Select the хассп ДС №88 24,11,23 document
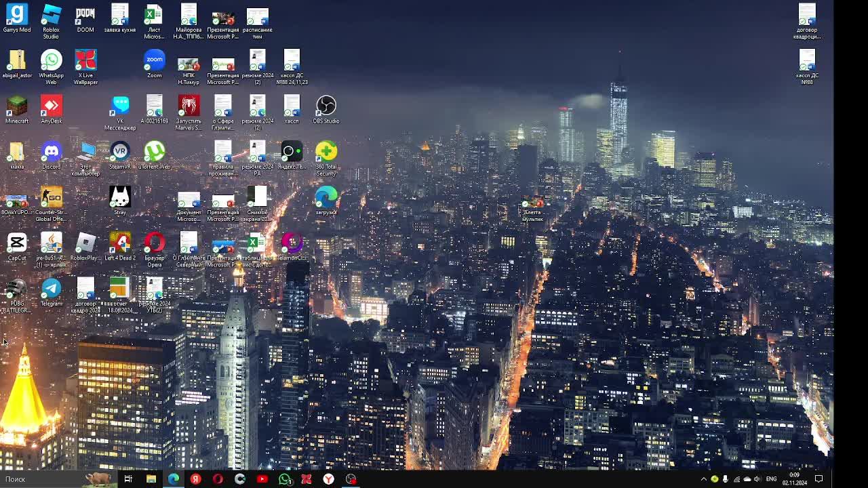 pyautogui.click(x=292, y=67)
